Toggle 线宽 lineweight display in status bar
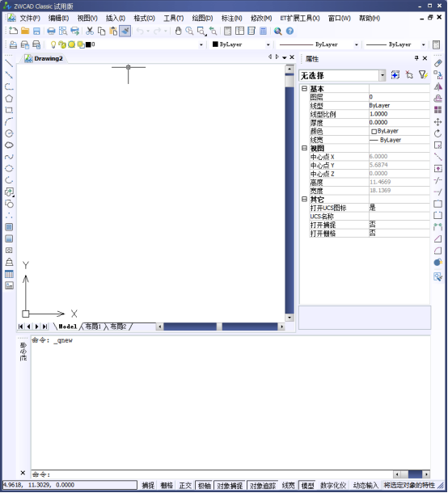 [288, 485]
